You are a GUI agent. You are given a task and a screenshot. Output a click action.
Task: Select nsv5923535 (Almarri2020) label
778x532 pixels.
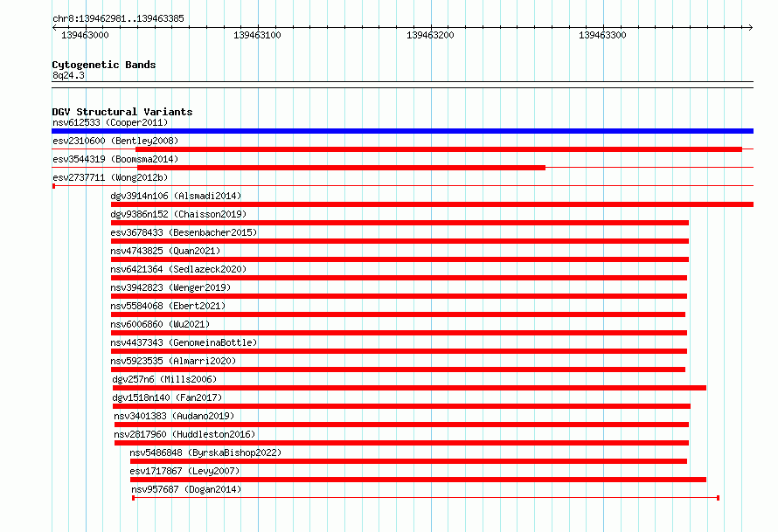pyautogui.click(x=174, y=361)
